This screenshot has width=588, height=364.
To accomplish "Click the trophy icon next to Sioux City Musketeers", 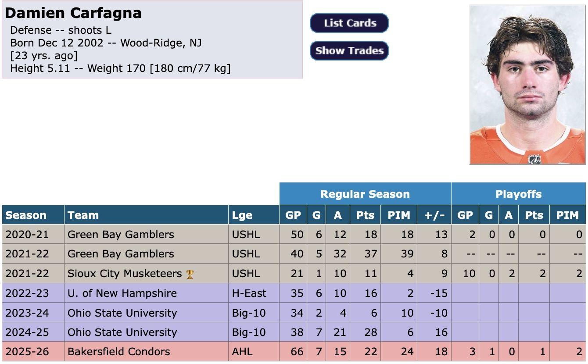I will click(x=190, y=274).
